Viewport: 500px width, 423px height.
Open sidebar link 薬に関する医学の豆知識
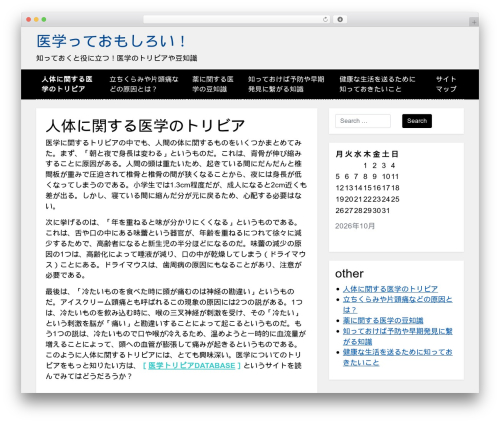(x=383, y=320)
